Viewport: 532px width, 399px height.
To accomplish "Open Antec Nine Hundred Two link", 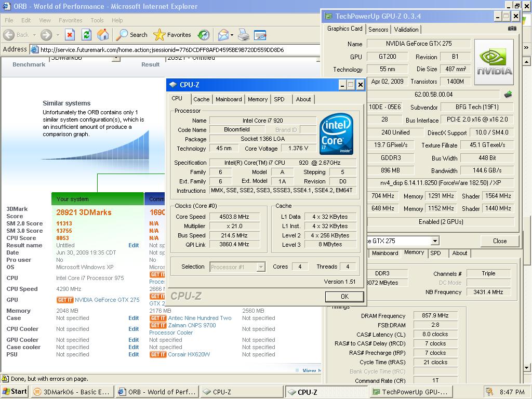I will 200,318.
